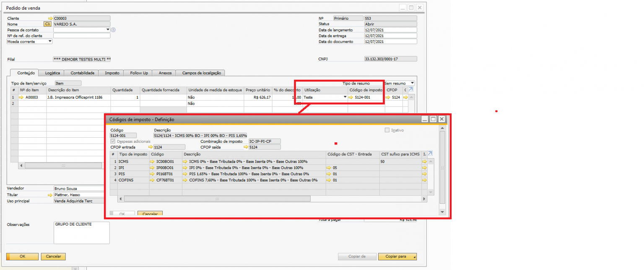644x270 pixels.
Task: Open link arrow for item A00003
Action: (x=21, y=97)
